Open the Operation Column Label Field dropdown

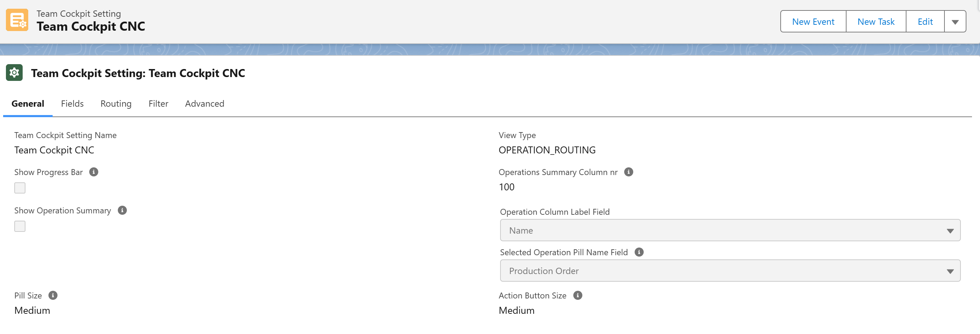(730, 230)
